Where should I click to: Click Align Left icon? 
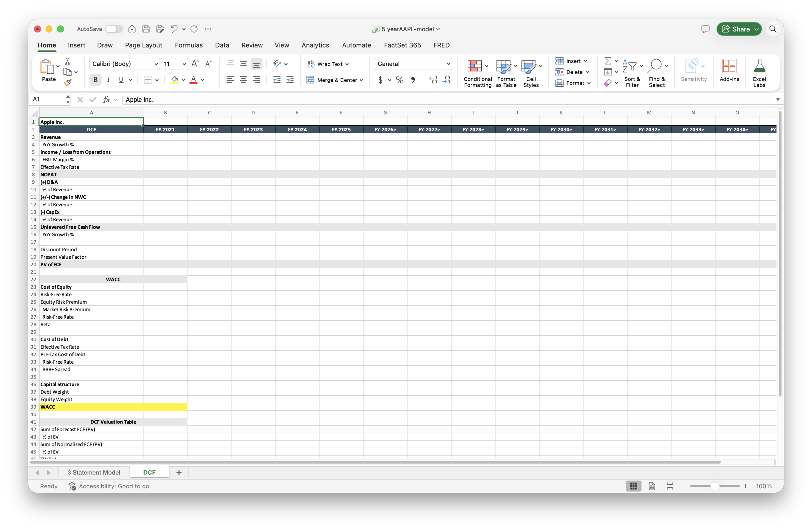click(x=230, y=80)
